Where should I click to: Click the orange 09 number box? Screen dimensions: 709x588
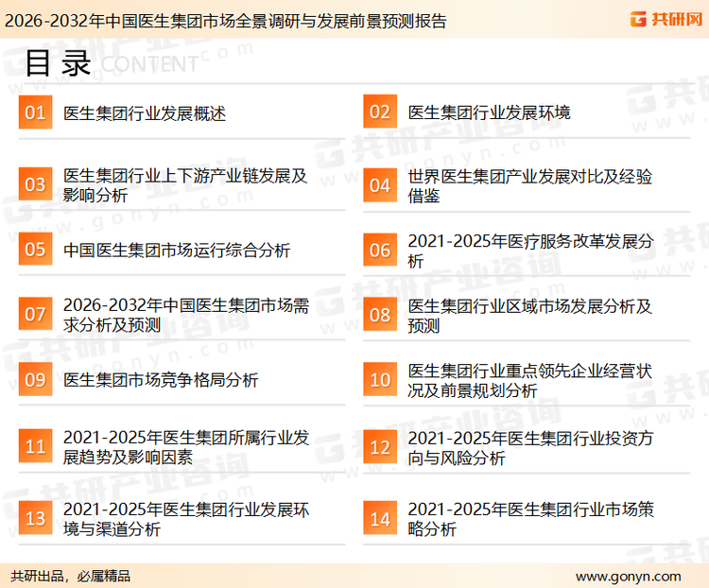coord(35,379)
